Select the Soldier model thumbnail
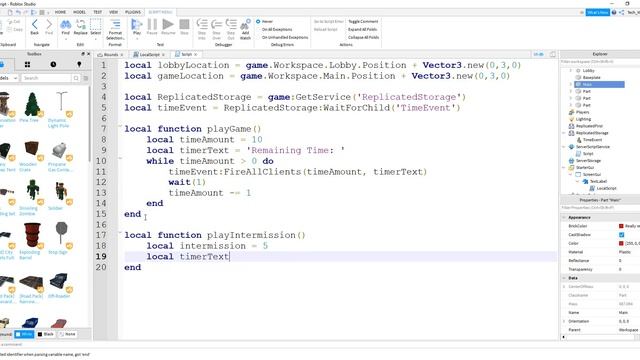640x360 pixels. click(61, 192)
